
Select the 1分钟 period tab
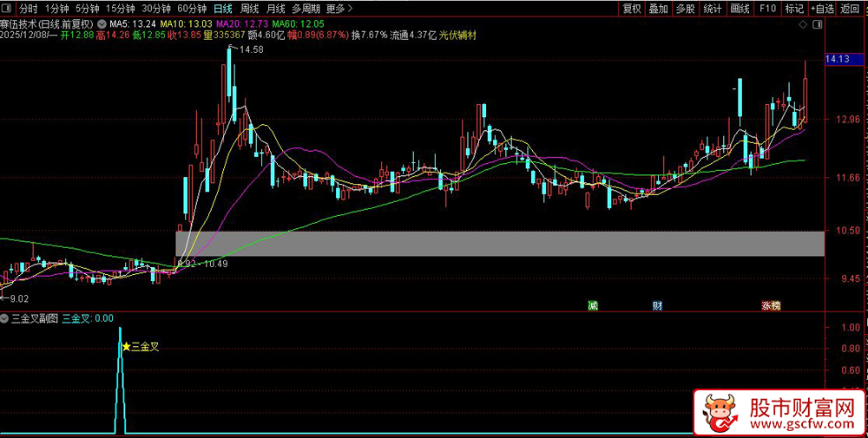coord(56,9)
